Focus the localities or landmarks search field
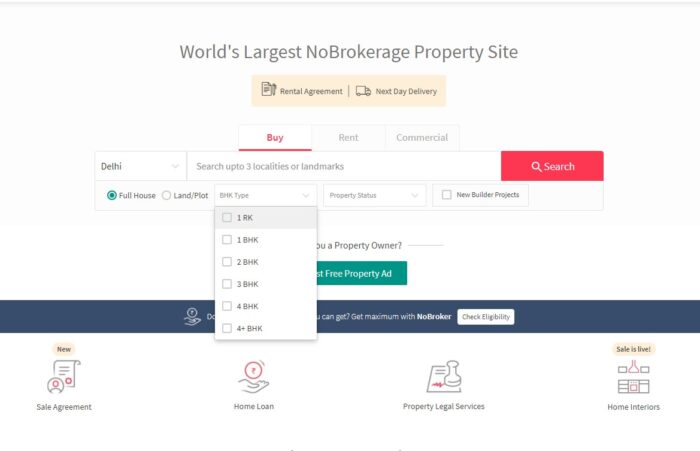Screen dimensions: 700x451 pyautogui.click(x=344, y=166)
